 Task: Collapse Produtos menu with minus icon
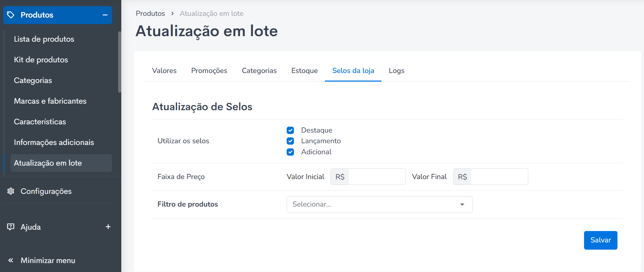(105, 15)
